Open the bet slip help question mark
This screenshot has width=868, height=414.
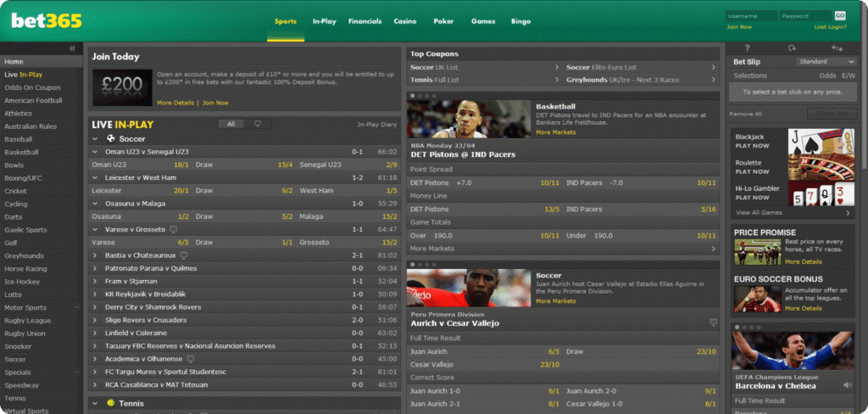(x=748, y=48)
